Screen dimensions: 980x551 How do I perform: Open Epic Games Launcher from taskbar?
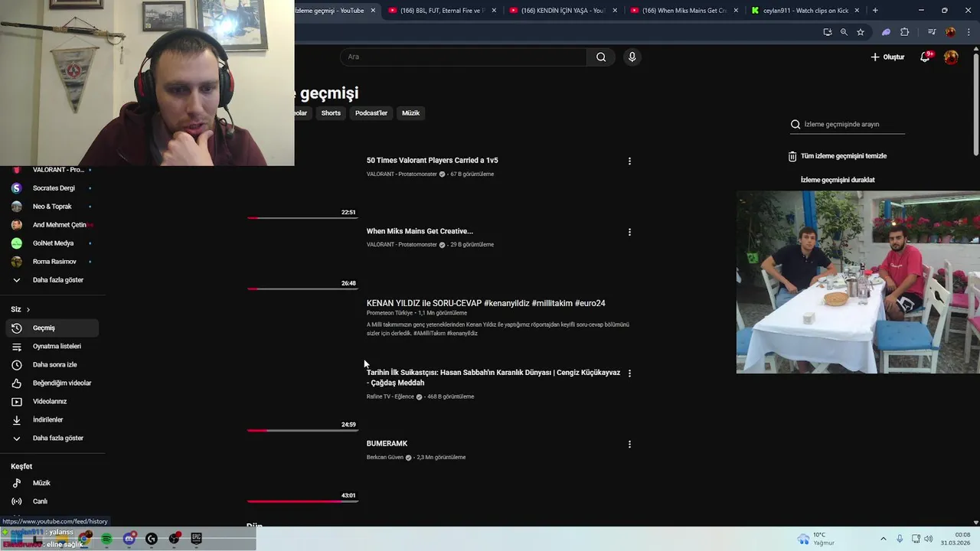[x=196, y=539]
